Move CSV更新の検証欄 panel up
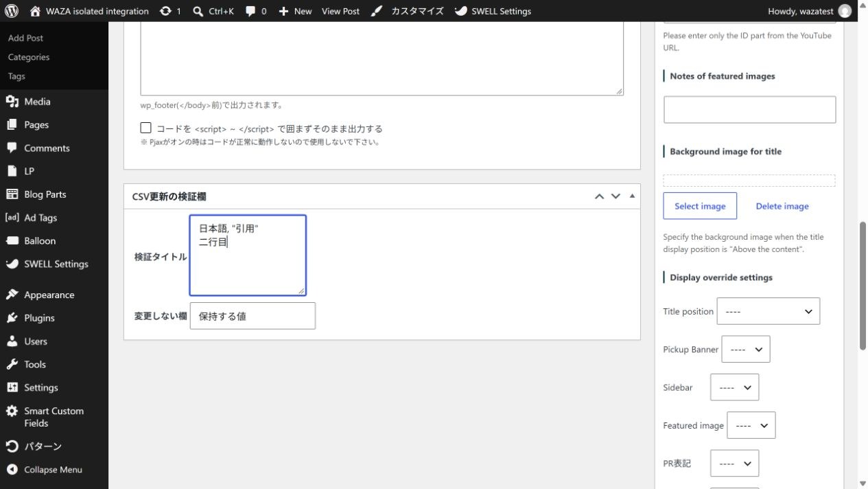This screenshot has width=868, height=489. pos(599,196)
